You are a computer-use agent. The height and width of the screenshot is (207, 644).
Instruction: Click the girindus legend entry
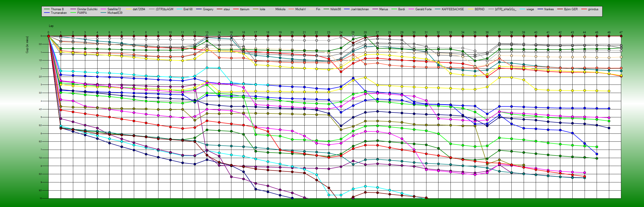click(593, 9)
